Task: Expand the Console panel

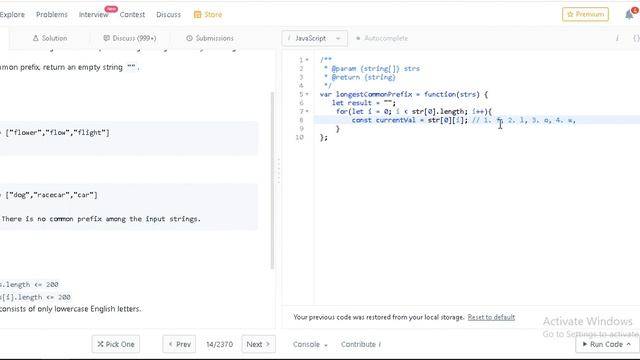Action: (x=310, y=344)
